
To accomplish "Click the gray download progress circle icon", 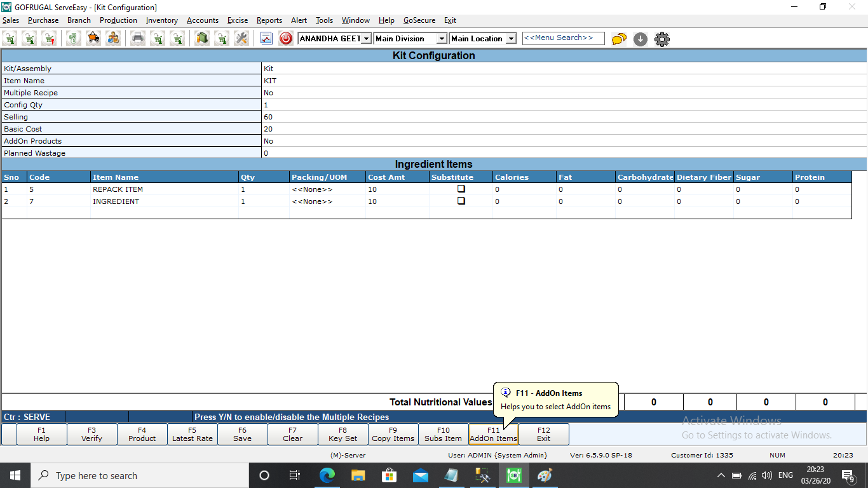I will 640,39.
